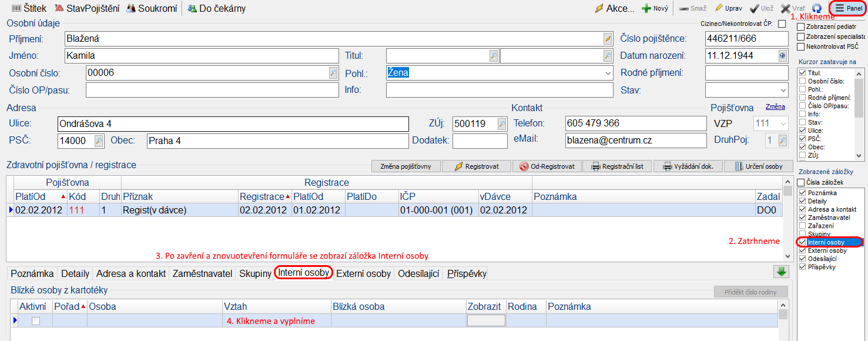Open calendar picker for Datum narození
The width and height of the screenshot is (868, 341).
(x=782, y=56)
